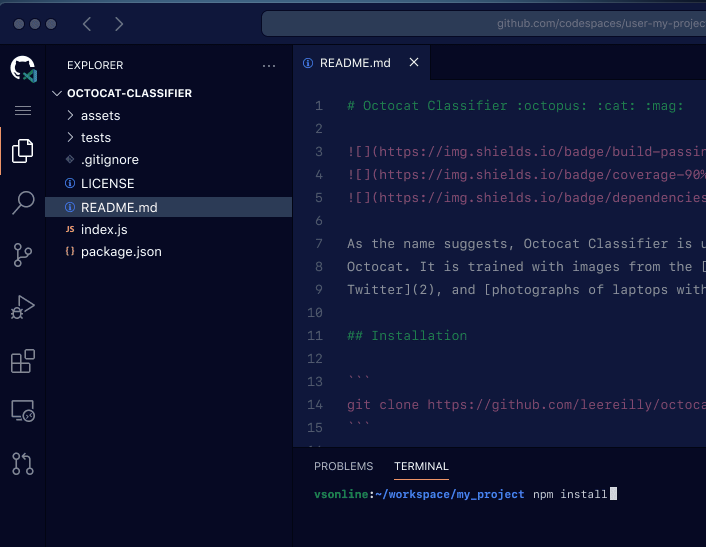Click the yellow minimize window traffic light
The width and height of the screenshot is (706, 547).
(x=35, y=24)
